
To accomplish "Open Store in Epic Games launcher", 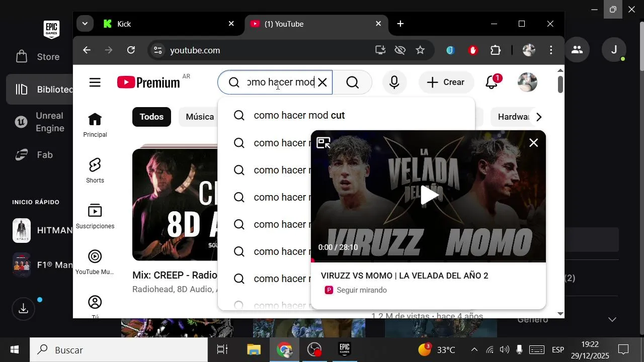I will (38, 57).
